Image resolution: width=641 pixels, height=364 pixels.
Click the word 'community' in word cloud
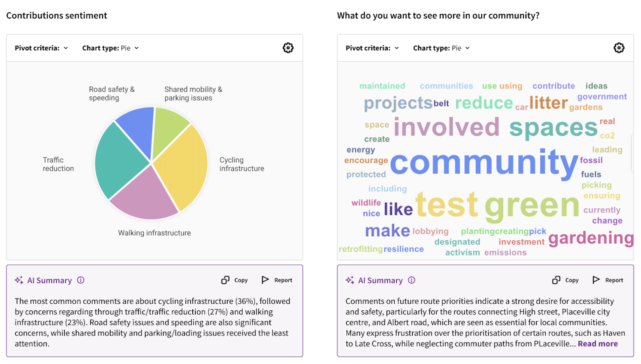(x=484, y=163)
